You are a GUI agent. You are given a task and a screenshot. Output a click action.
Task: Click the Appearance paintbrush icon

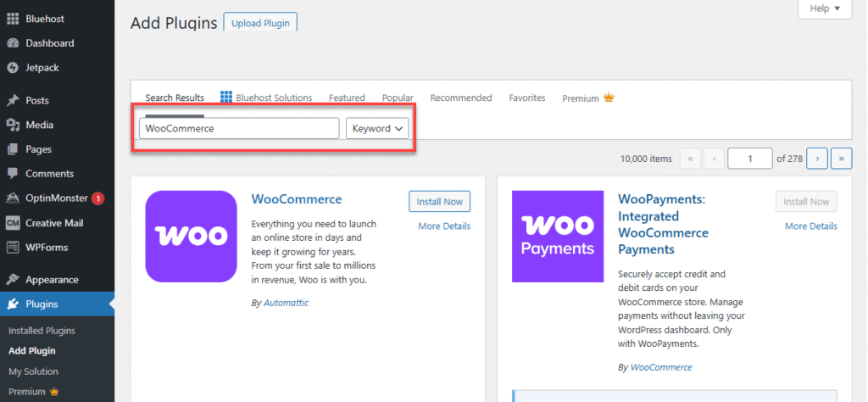tap(13, 280)
